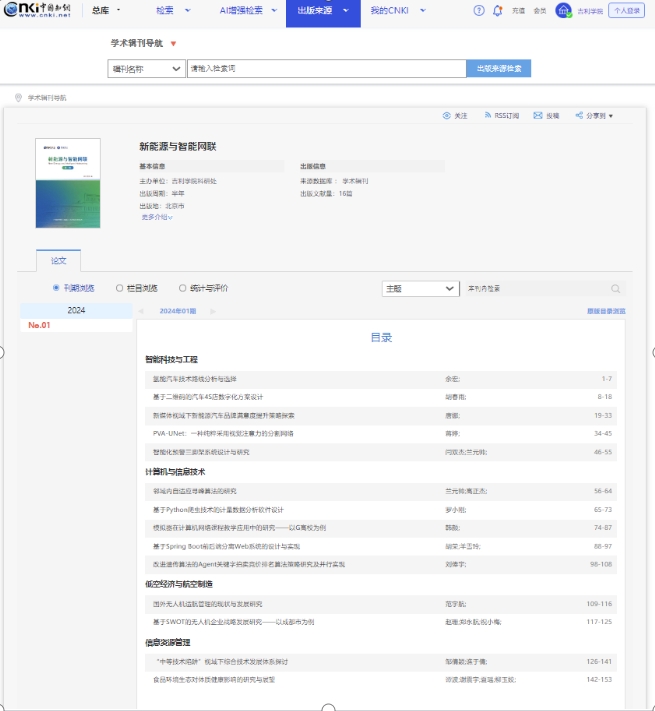Click section heading 低空经济与航空制造
The image size is (655, 711).
pos(179,584)
